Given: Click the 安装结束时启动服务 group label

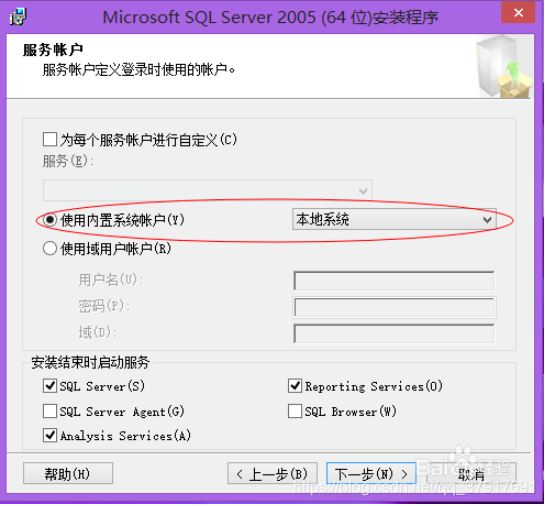Looking at the screenshot, I should (x=90, y=363).
